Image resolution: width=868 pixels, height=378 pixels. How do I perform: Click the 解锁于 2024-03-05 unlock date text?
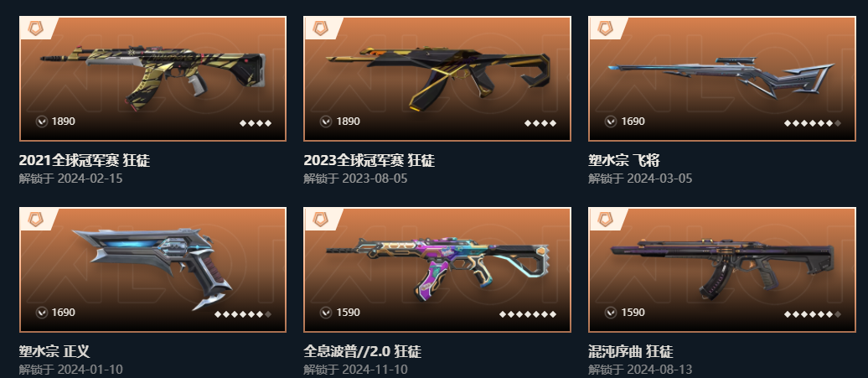pyautogui.click(x=640, y=179)
